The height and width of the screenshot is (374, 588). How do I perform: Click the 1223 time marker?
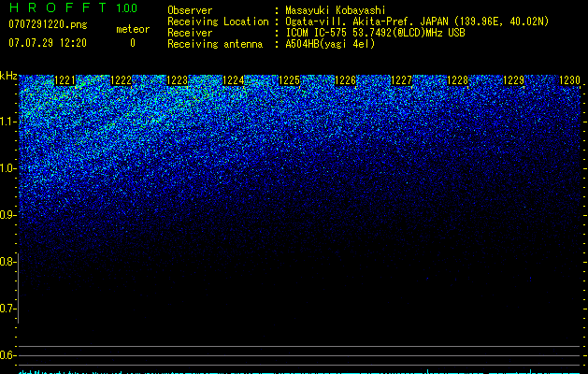(177, 80)
